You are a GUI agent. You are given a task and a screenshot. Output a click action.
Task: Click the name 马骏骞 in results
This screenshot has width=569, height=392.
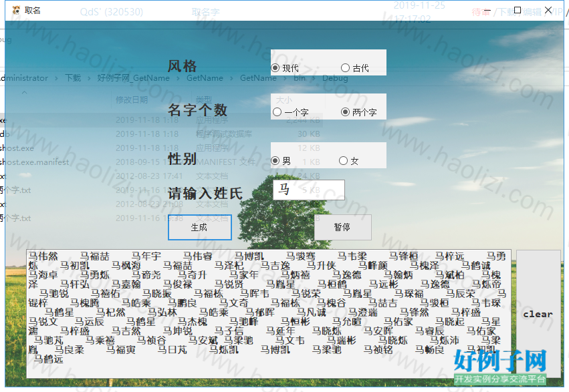[x=301, y=256]
